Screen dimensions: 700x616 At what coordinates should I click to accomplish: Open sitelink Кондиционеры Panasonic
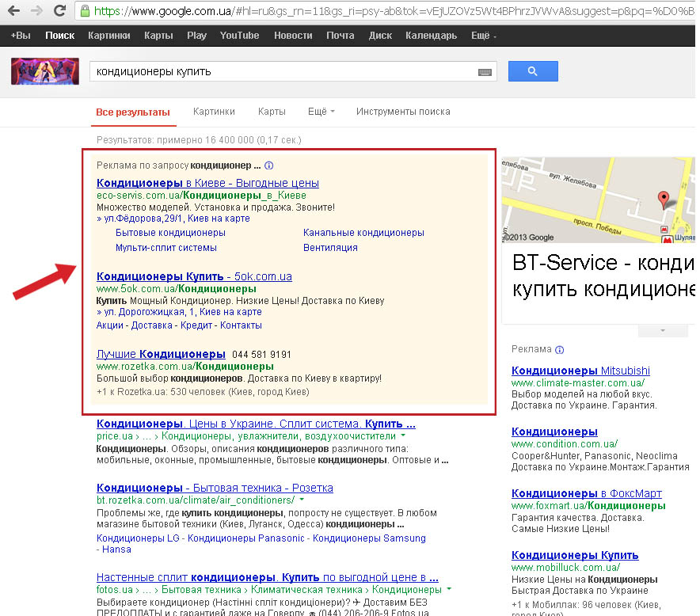pyautogui.click(x=246, y=538)
